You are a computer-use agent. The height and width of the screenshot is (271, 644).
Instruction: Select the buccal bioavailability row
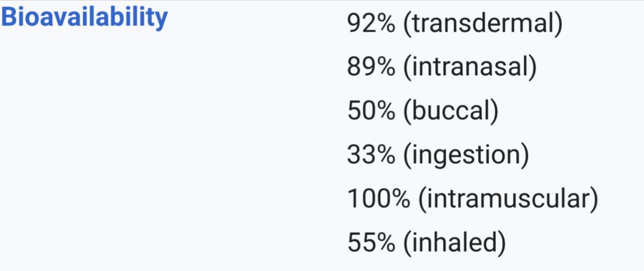pyautogui.click(x=423, y=112)
